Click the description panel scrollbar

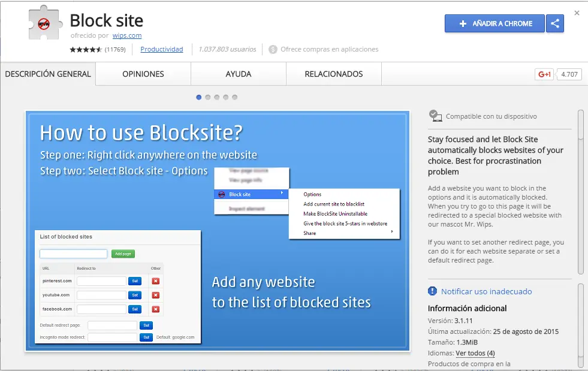coord(581,192)
